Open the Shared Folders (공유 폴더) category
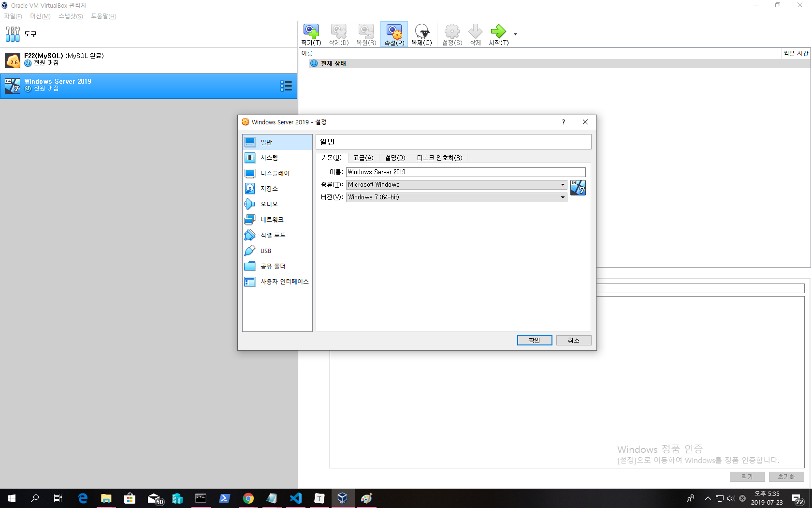Screen dimensions: 812x508 (x=277, y=266)
